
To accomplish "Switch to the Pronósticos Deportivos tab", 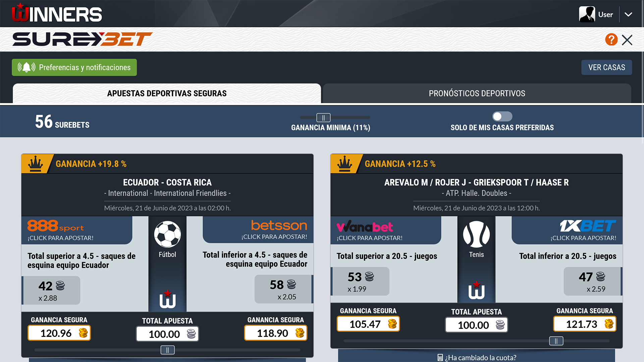I will (477, 94).
